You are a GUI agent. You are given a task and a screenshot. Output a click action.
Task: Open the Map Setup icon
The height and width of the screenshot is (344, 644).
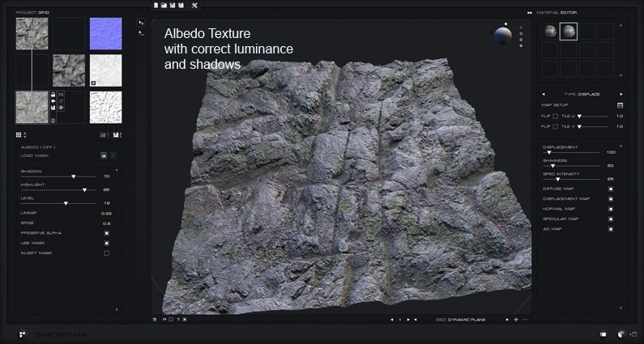[x=620, y=105]
